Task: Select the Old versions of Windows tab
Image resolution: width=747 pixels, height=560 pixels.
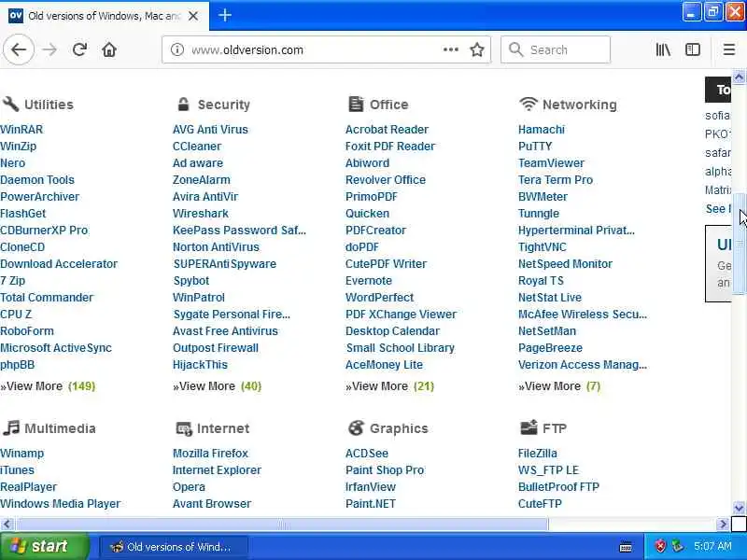Action: pos(104,16)
